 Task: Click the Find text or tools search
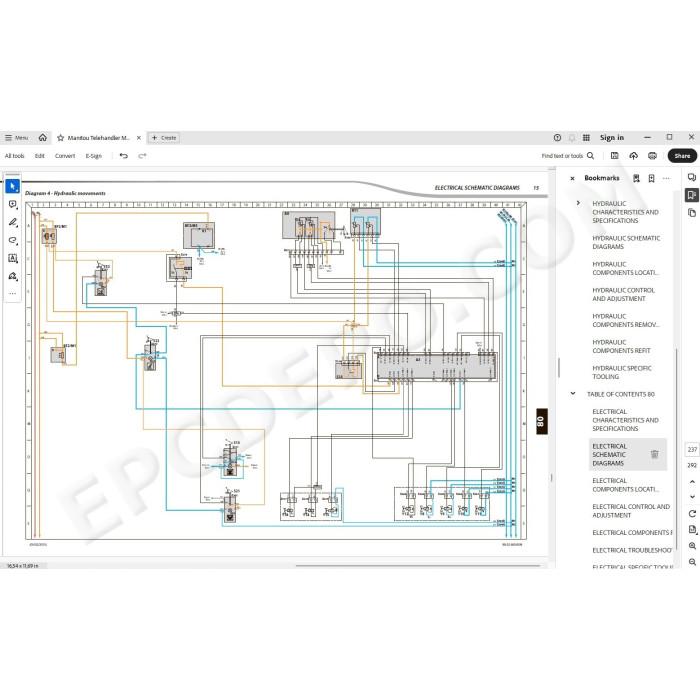coord(567,156)
